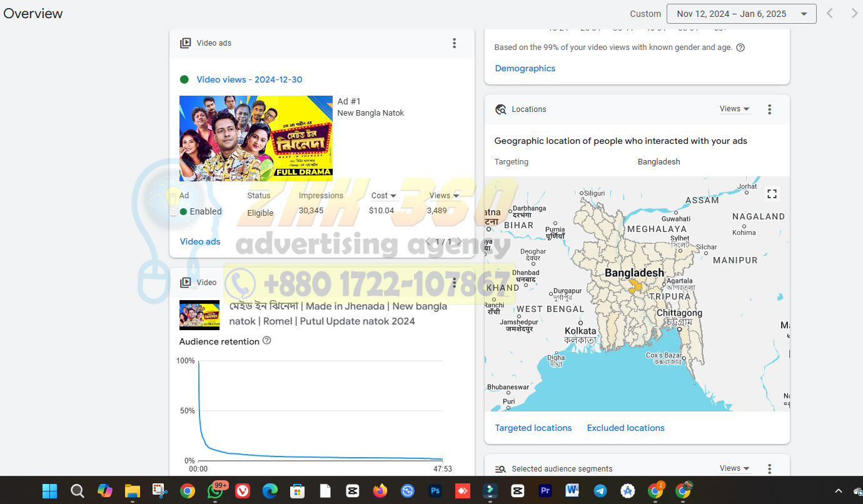Click the Enabled ad status
The image size is (863, 504).
201,211
